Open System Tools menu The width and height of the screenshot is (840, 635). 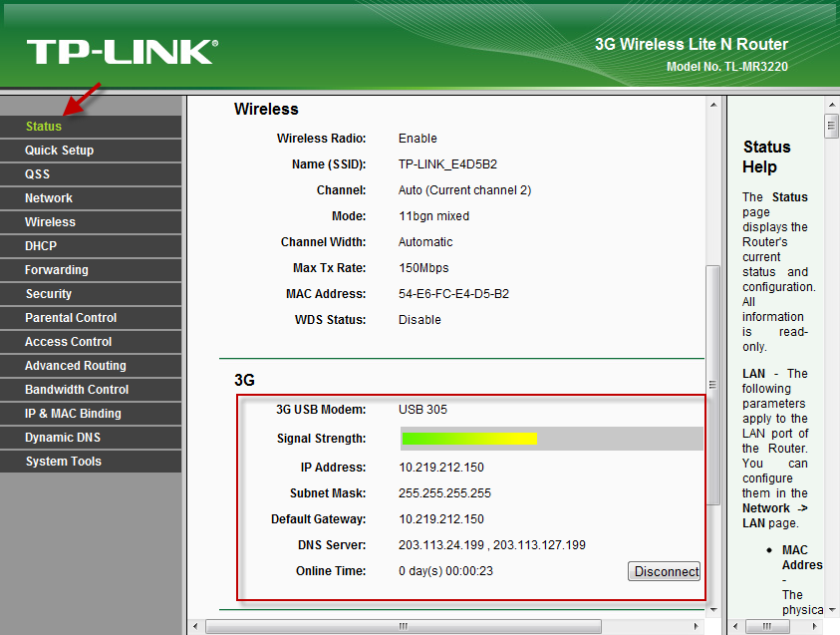coord(91,462)
